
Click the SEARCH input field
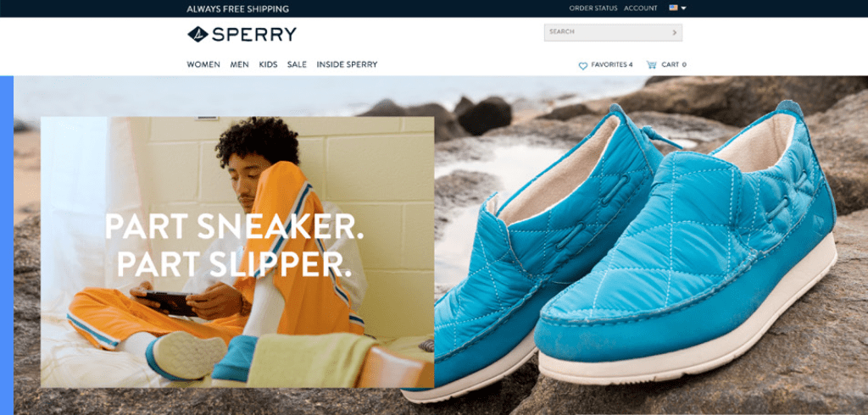(613, 33)
